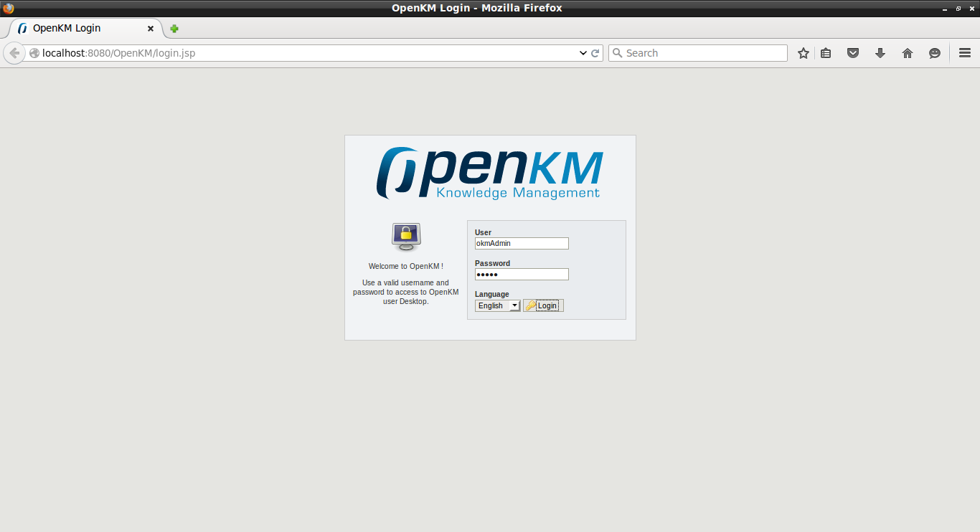Screen dimensions: 980x532
Task: Select the OpenKM Login tab
Action: click(x=85, y=29)
